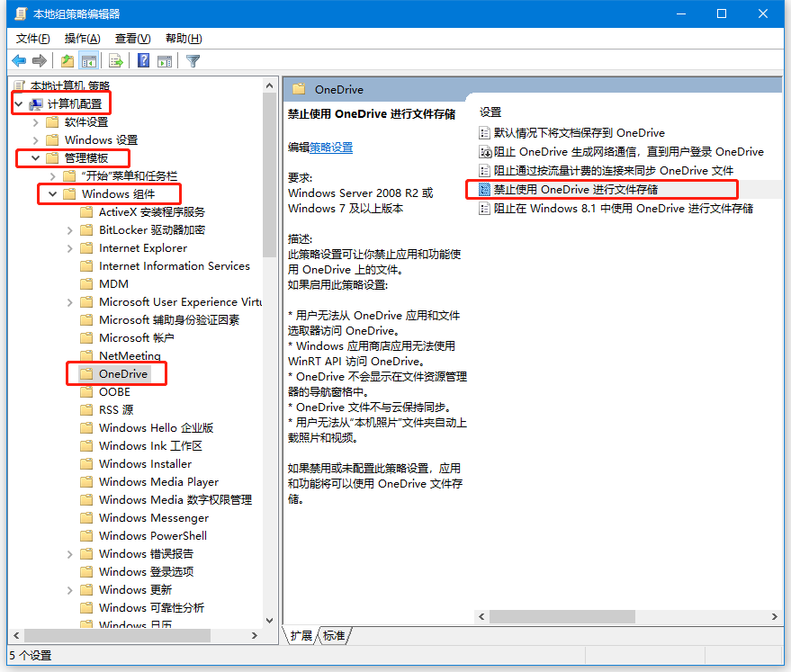
Task: Select the Internet Information Services item
Action: (x=174, y=266)
